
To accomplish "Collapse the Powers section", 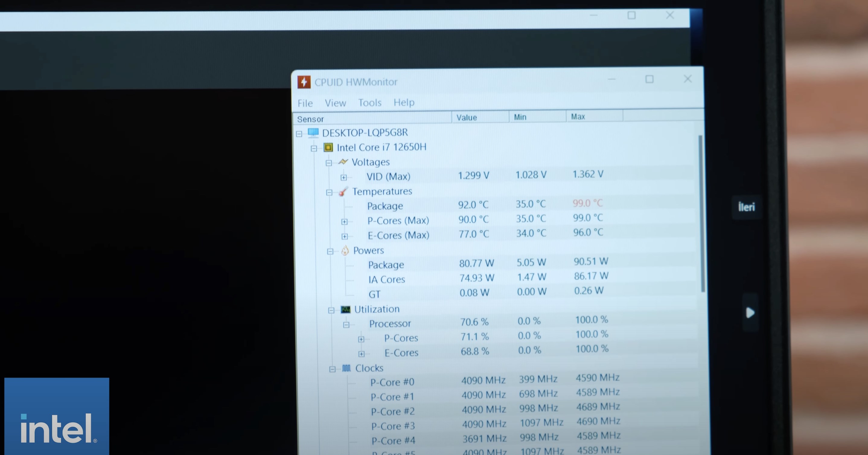I will point(330,251).
